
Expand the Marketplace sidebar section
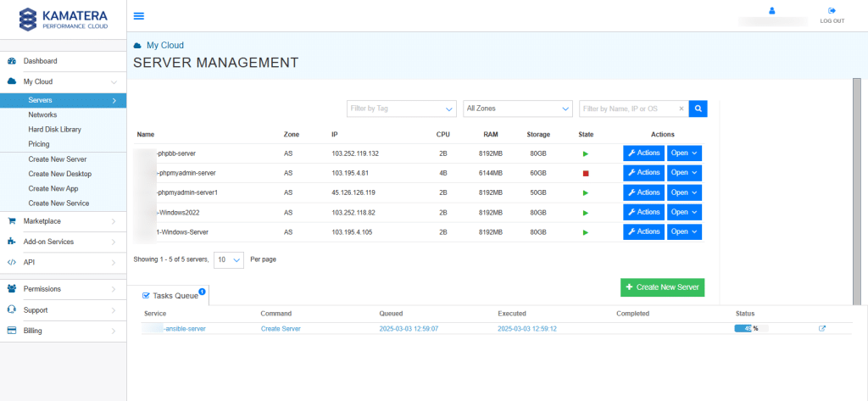coord(114,221)
